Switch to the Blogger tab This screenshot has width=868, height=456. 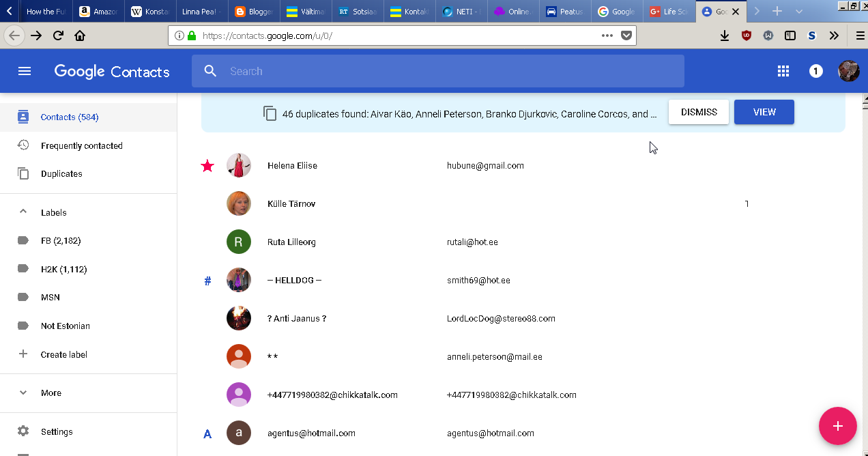click(254, 11)
